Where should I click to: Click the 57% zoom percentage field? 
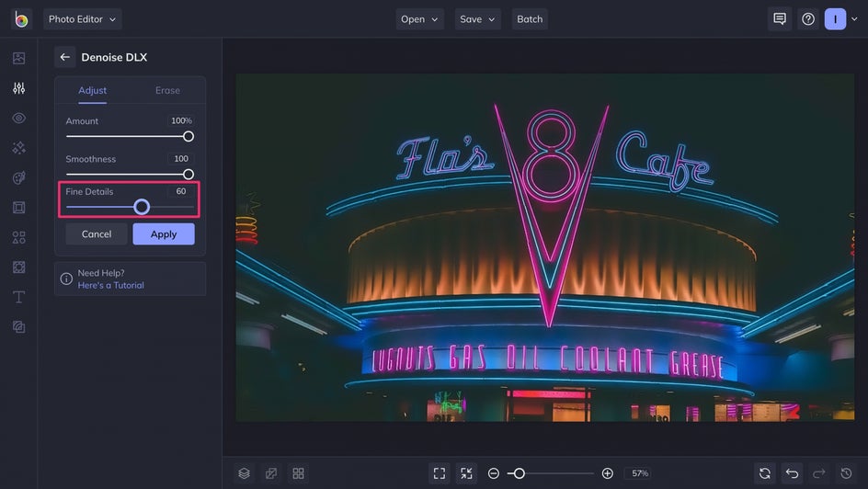point(640,473)
